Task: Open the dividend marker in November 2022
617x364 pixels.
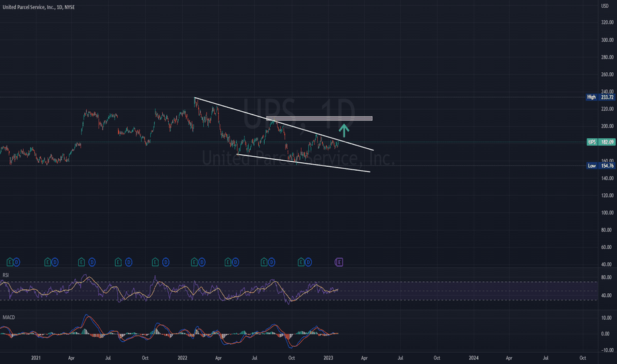Action: point(308,262)
